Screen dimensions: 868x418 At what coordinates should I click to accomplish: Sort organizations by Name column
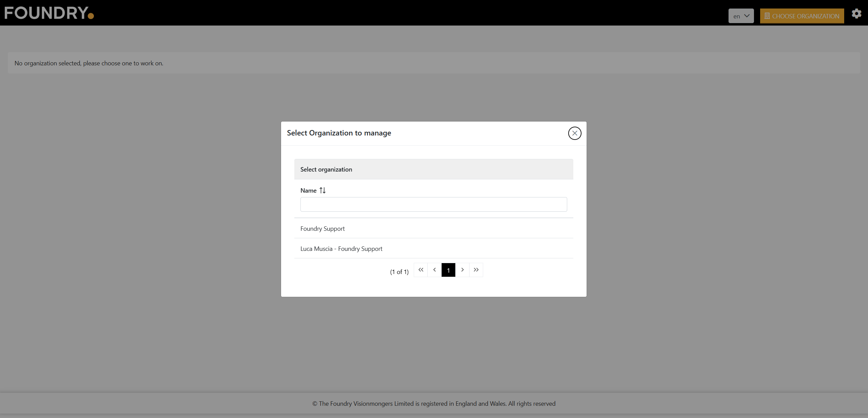(x=323, y=190)
